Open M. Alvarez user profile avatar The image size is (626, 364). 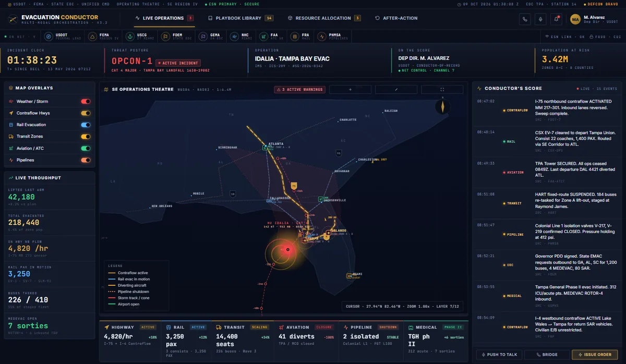click(575, 19)
